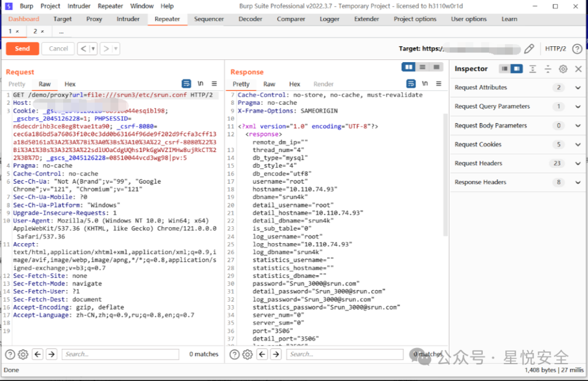Open the Intruder menu
Screen dimensions: 588x381
pos(79,6)
